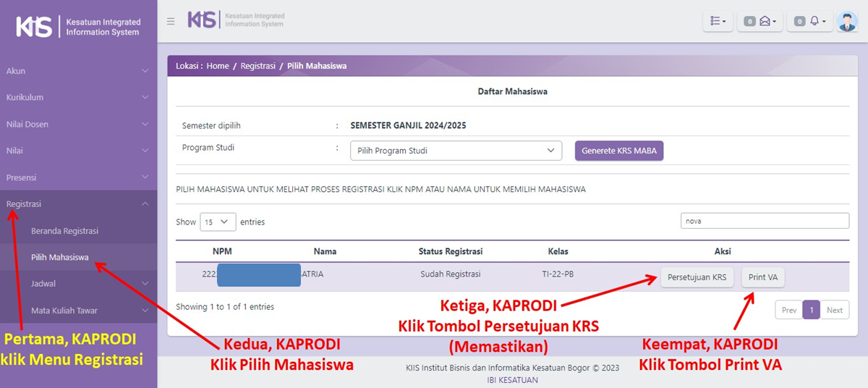Select Pilih Mahasiswa in sidebar

(60, 257)
